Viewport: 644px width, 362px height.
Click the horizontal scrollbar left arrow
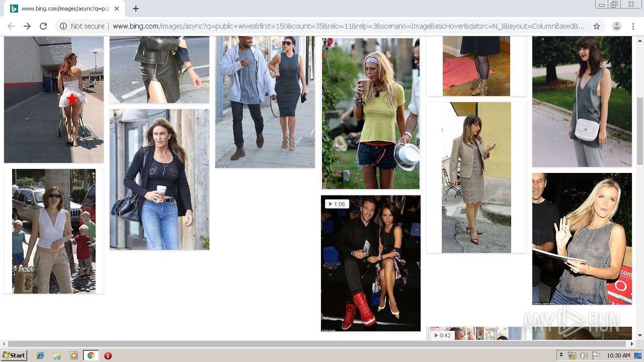pyautogui.click(x=4, y=344)
